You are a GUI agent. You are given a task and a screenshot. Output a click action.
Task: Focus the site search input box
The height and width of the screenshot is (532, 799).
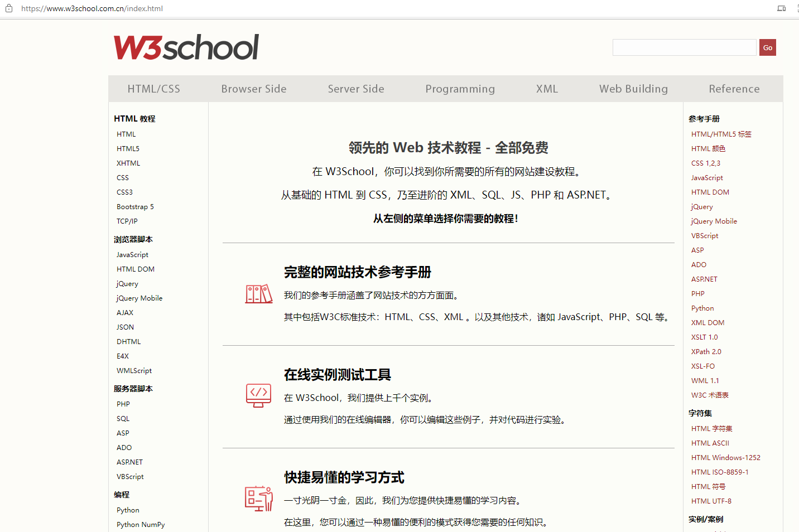pyautogui.click(x=685, y=47)
